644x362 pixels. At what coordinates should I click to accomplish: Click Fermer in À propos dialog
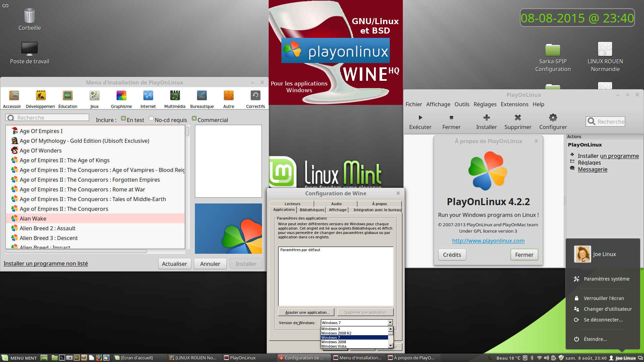click(x=524, y=255)
